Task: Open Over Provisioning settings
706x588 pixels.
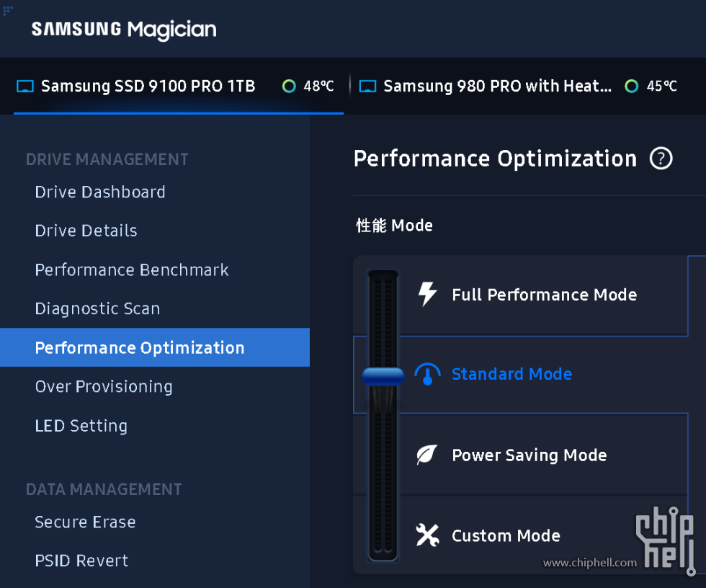Action: (x=104, y=387)
